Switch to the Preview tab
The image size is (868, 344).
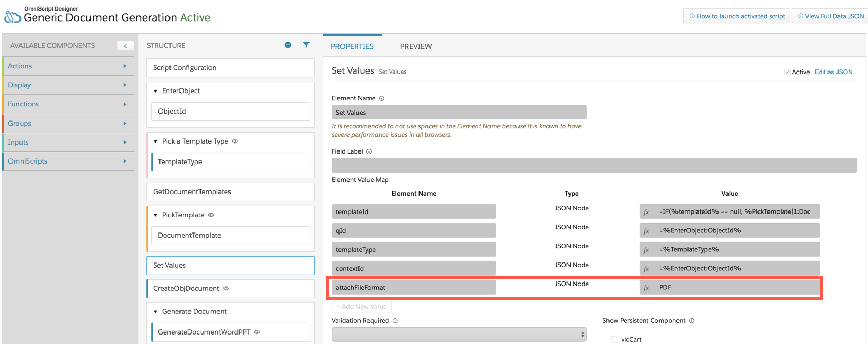click(x=416, y=46)
